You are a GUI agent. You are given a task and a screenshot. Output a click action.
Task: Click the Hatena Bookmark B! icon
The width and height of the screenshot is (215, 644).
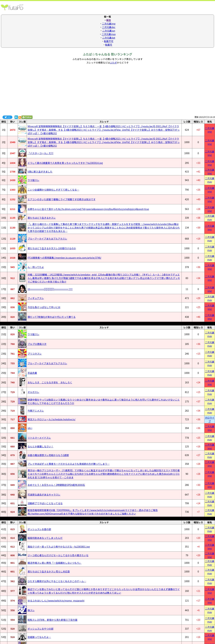[16, 117]
